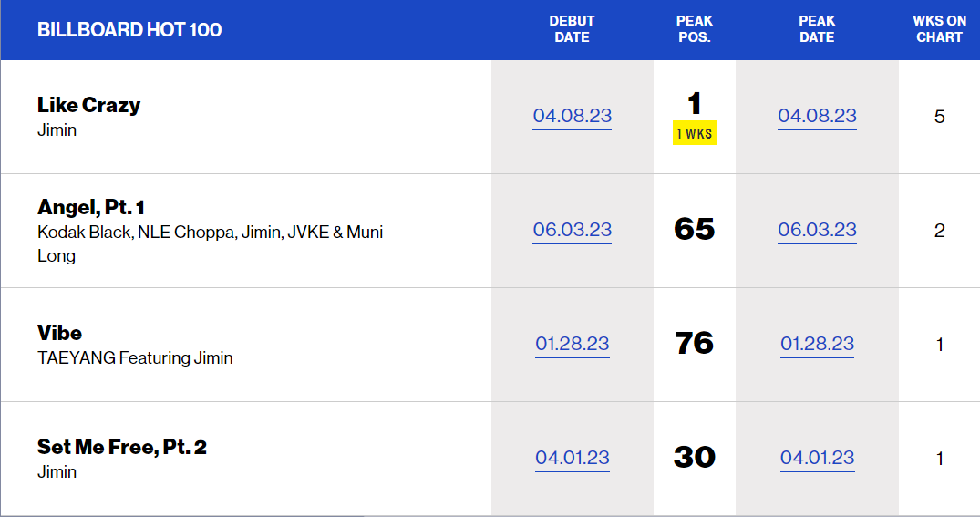Click the Peak Pos. column header
The image size is (980, 517).
(x=695, y=29)
